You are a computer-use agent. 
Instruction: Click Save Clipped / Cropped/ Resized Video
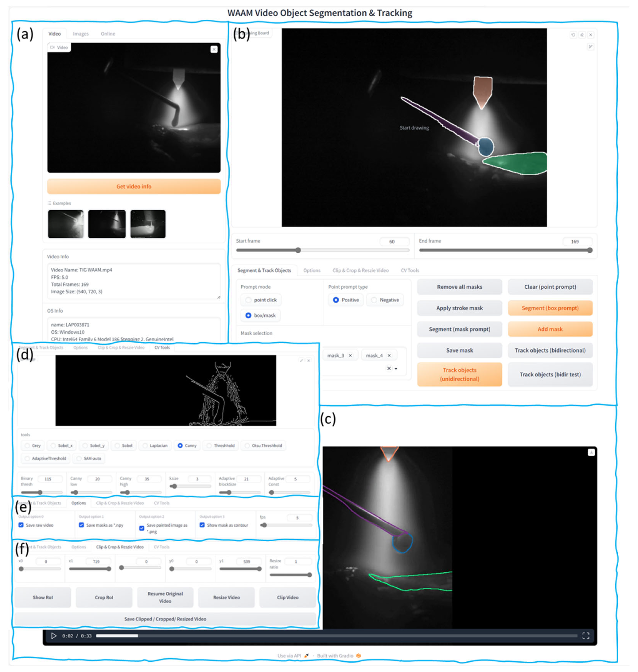pos(165,619)
